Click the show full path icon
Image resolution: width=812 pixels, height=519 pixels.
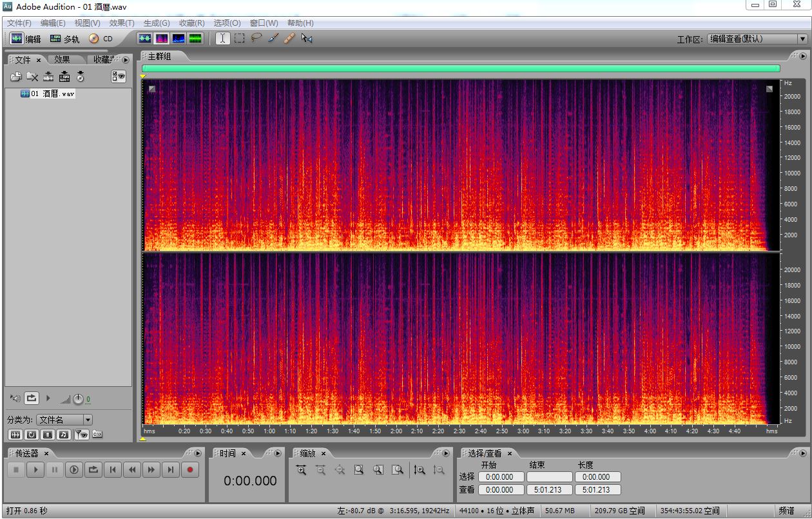[97, 435]
